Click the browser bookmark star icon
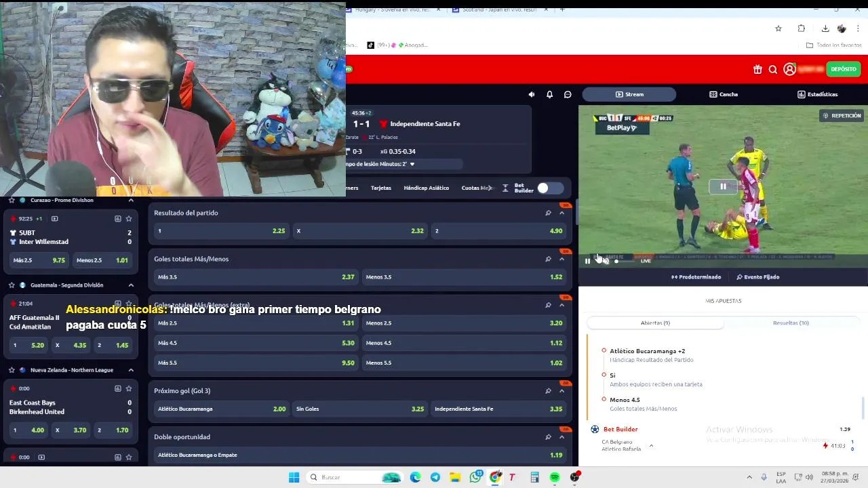The height and width of the screenshot is (488, 868). pos(778,28)
